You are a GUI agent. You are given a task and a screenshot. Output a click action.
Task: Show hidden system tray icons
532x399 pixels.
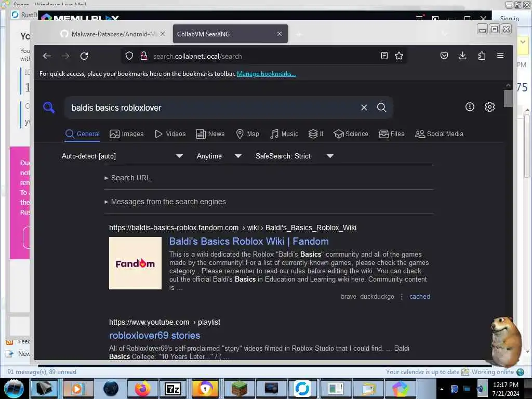(x=442, y=389)
